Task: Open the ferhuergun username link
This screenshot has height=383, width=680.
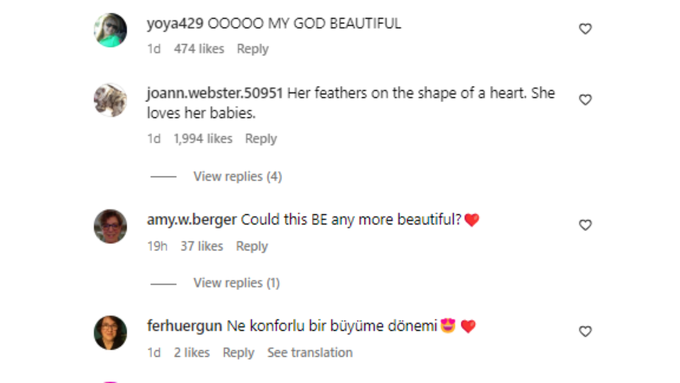Action: (184, 326)
